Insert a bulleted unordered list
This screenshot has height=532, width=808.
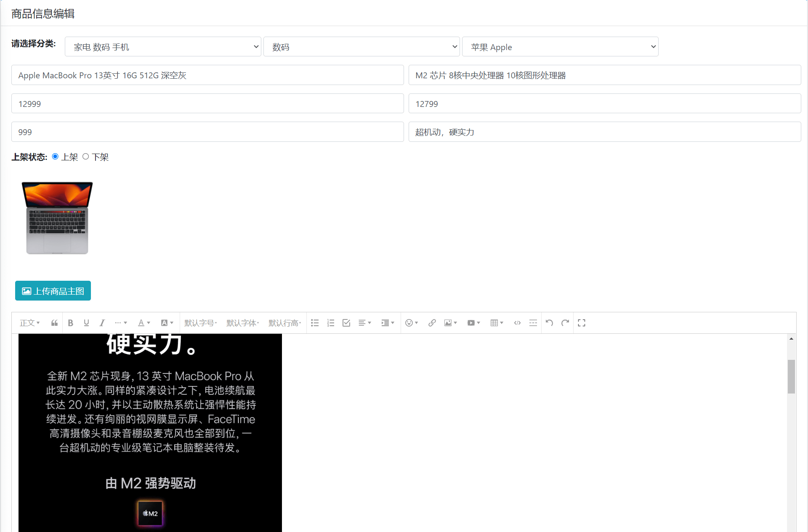315,323
